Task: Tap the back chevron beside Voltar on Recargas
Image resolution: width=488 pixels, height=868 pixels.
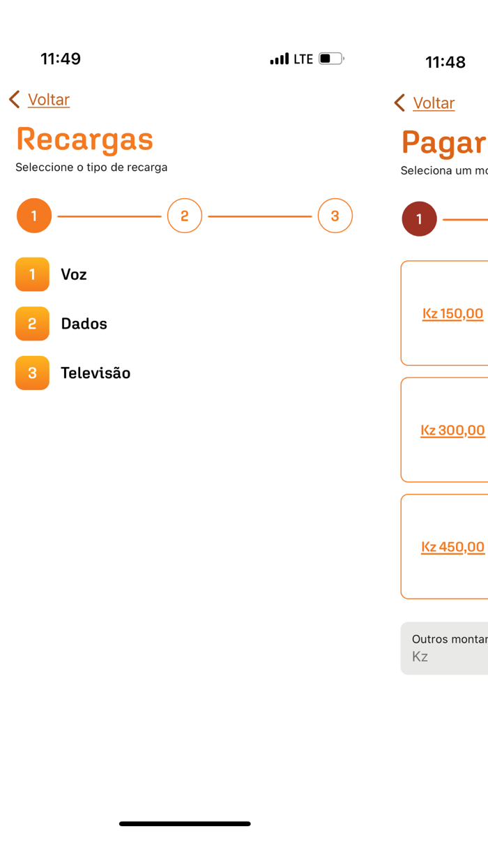Action: [13, 99]
